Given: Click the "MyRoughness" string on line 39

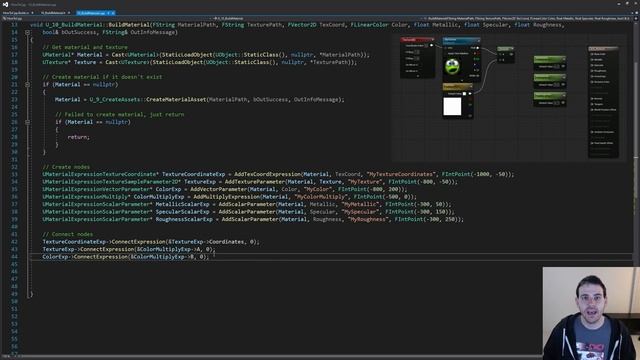Looking at the screenshot, I should tap(367, 220).
